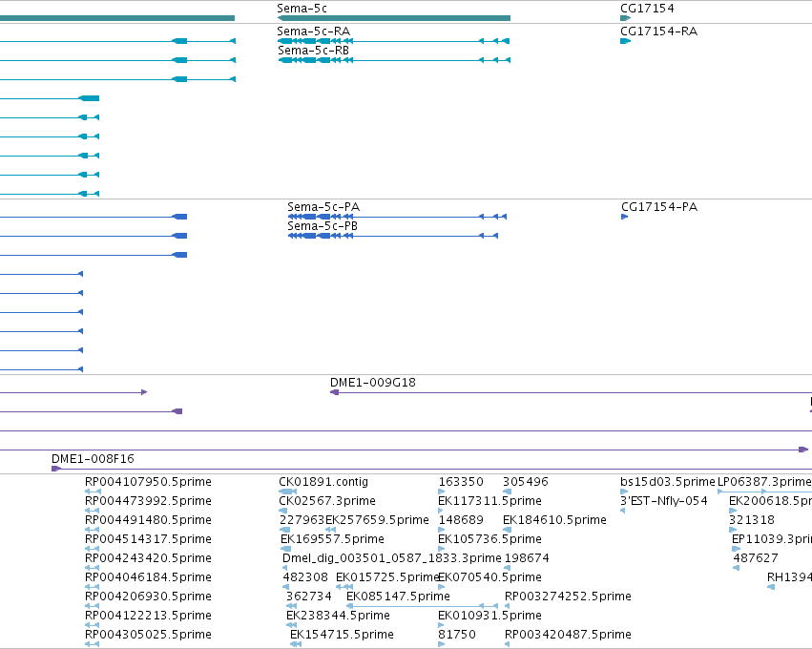Select the CK01891.contig feature glyph
Image resolution: width=812 pixels, height=649 pixels.
tap(287, 492)
